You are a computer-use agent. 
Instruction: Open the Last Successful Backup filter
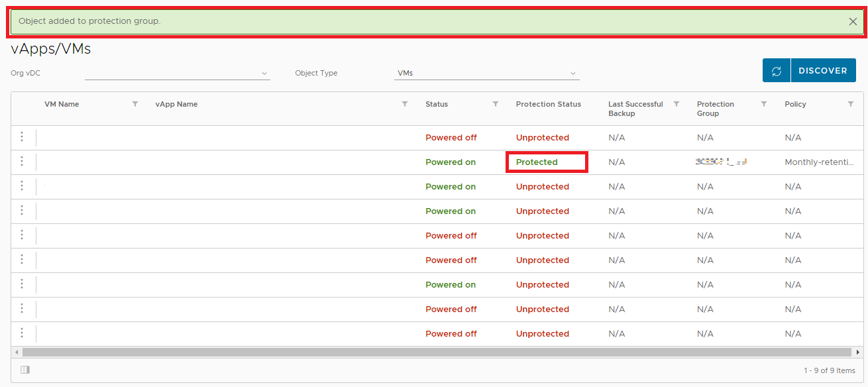677,104
